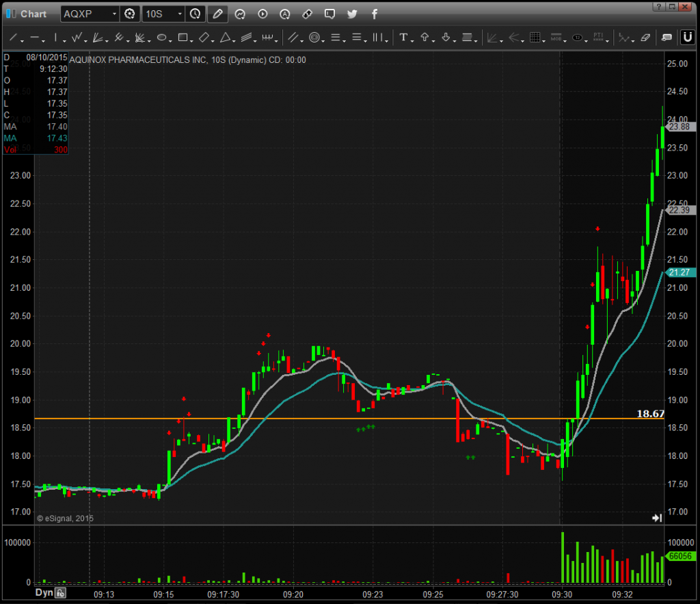The image size is (700, 604).
Task: Click the chain link icon in top toolbar
Action: point(307,14)
